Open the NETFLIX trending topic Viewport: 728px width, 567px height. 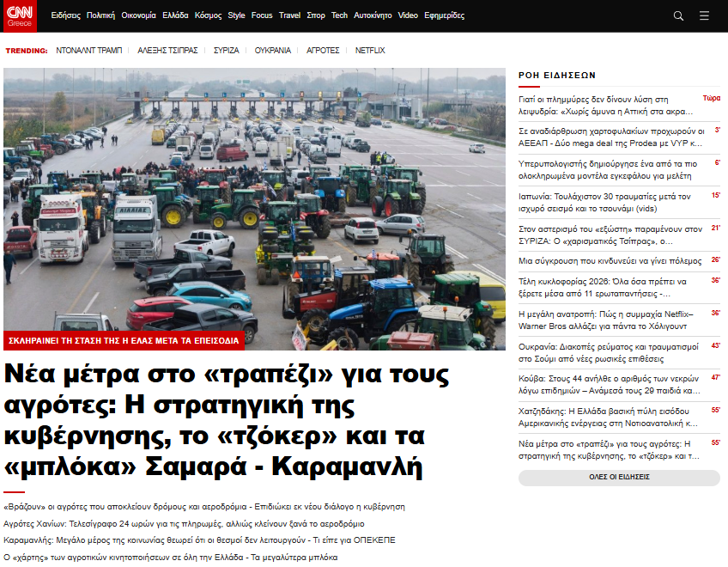(370, 51)
